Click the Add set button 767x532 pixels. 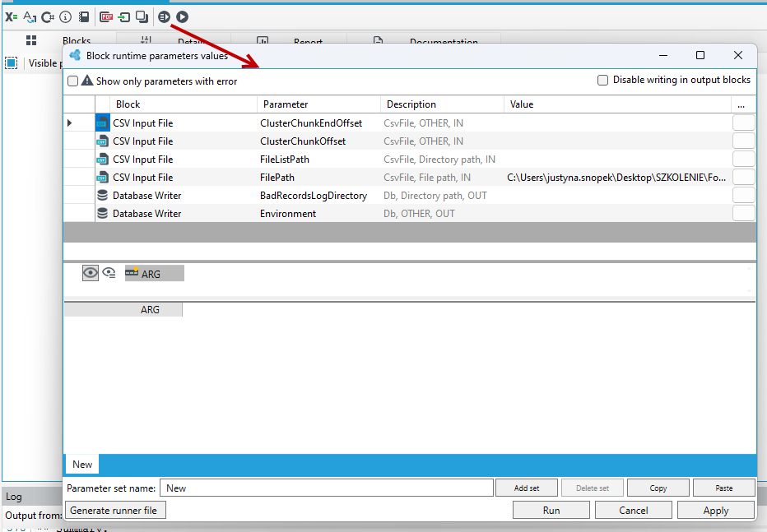[527, 488]
